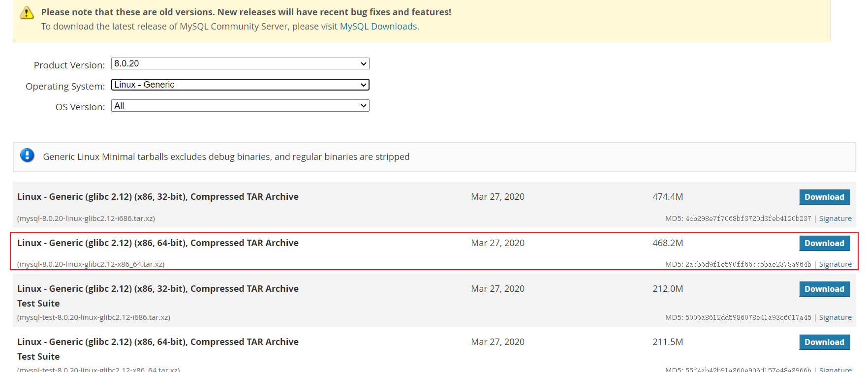Screen dimensions: 868x372
Task: Open Signature link for mysql-8.0.20 i686 archive
Action: (x=835, y=218)
